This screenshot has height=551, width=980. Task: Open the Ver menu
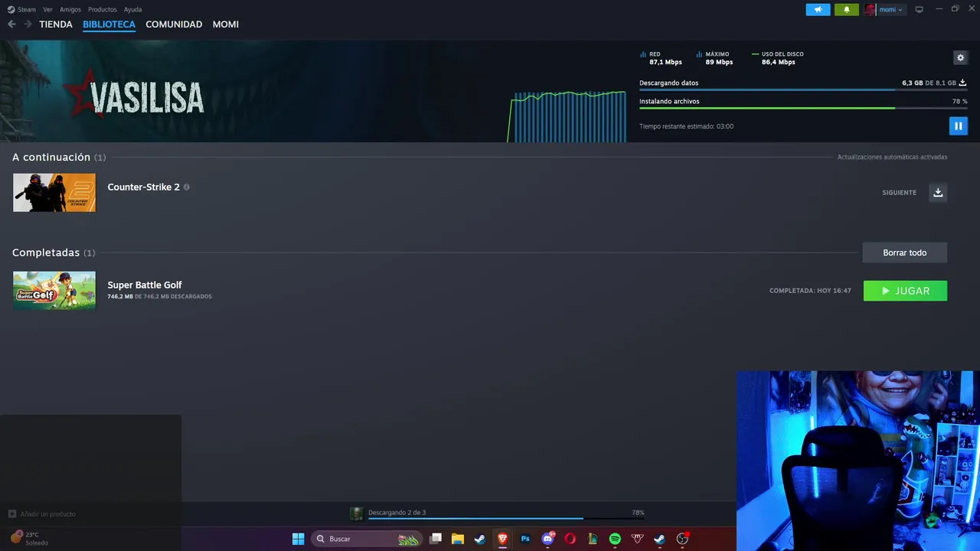(47, 9)
